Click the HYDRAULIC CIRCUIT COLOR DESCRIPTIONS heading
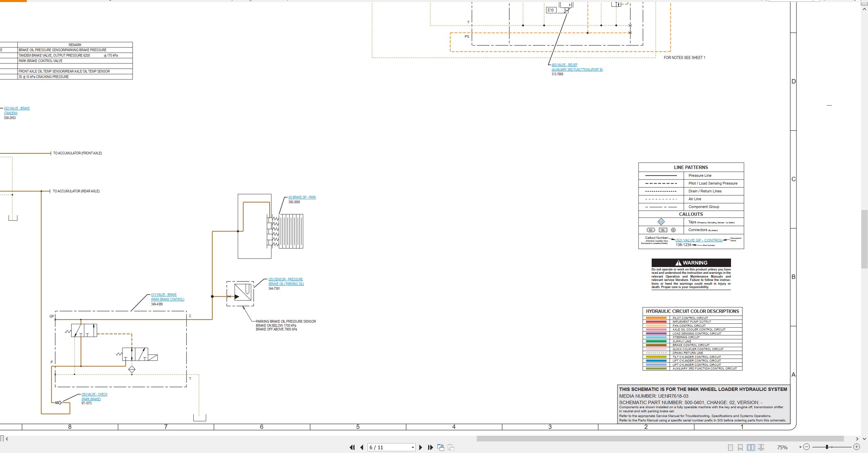 [x=692, y=311]
